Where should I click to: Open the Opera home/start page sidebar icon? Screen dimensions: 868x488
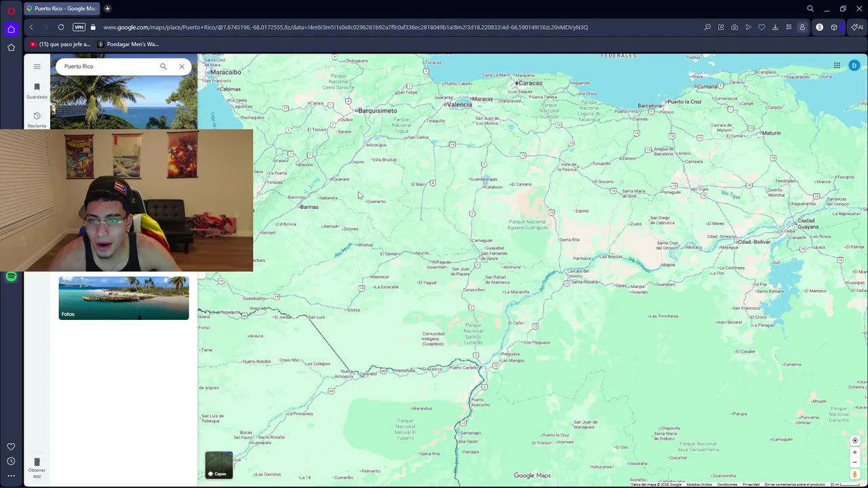tap(11, 29)
